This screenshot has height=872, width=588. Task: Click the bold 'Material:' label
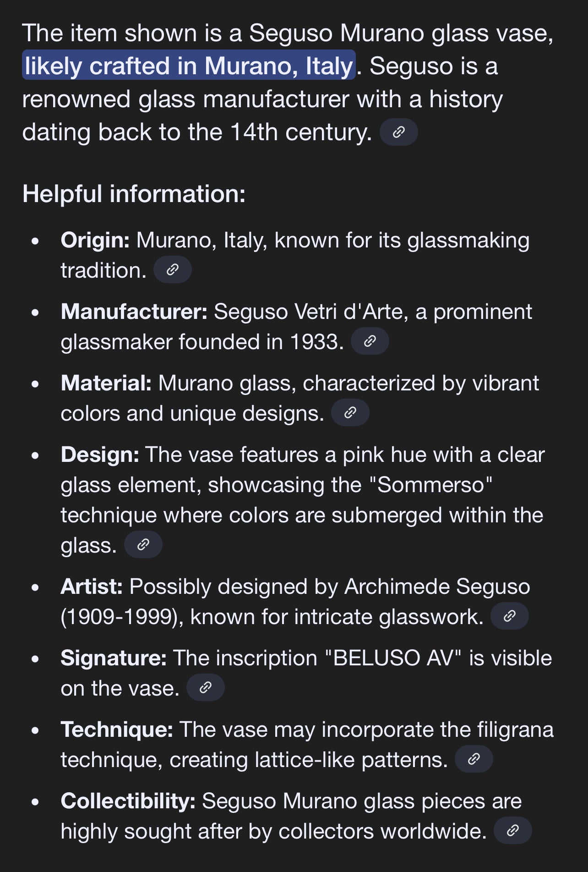pos(106,383)
